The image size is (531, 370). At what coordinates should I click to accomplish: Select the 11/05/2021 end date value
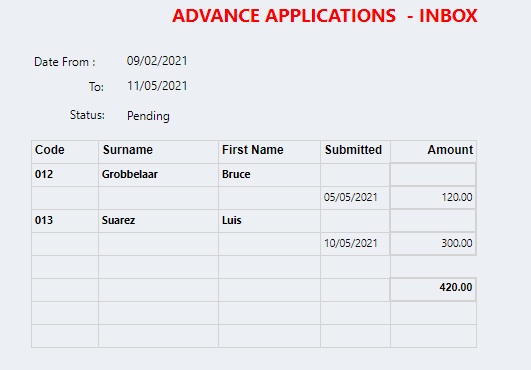coord(157,86)
